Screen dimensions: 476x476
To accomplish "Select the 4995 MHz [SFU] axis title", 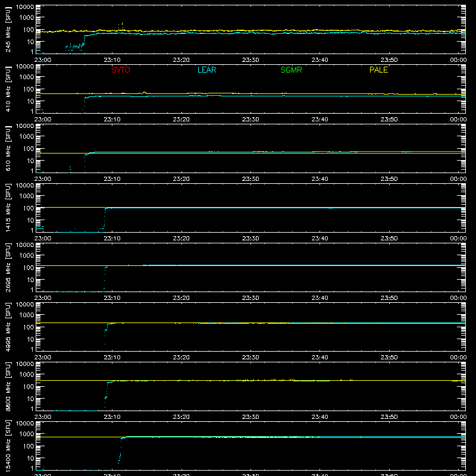I will tap(8, 327).
